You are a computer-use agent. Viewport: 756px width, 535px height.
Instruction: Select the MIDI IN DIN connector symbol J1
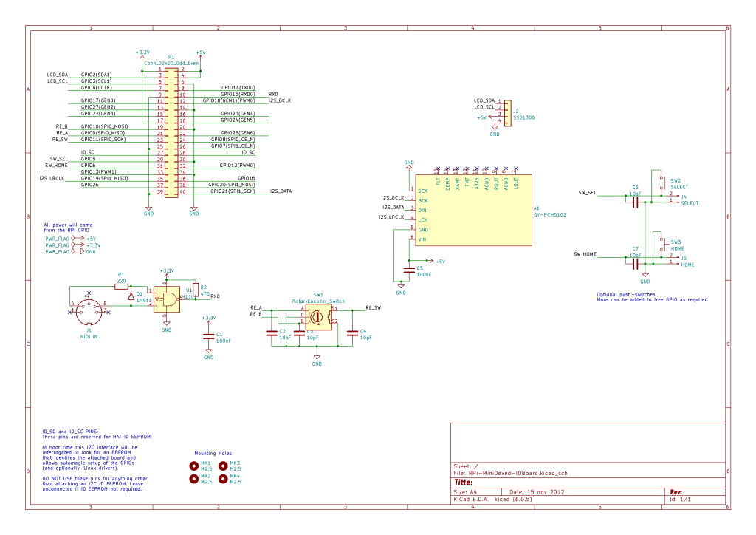[x=89, y=312]
